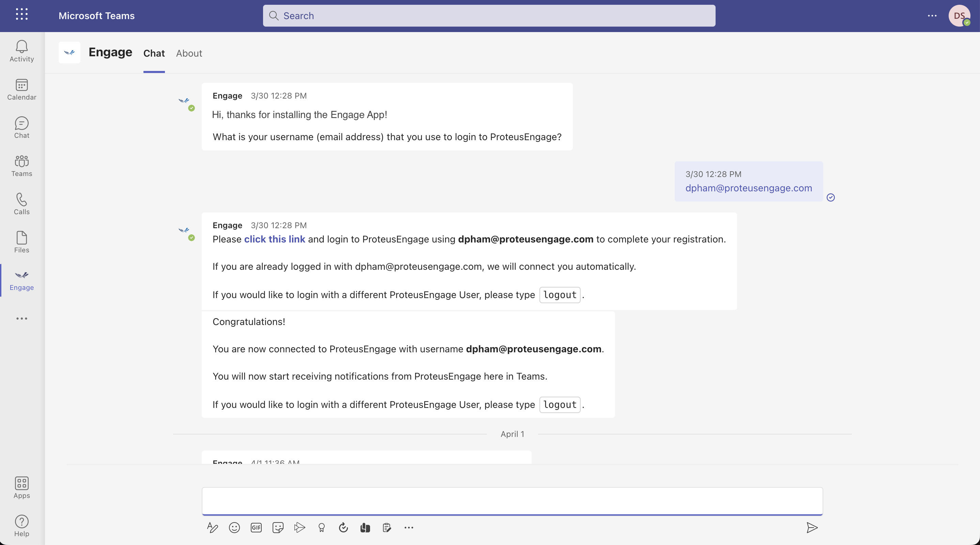Click the 'Congratulations!' text
The height and width of the screenshot is (545, 980).
click(x=249, y=322)
